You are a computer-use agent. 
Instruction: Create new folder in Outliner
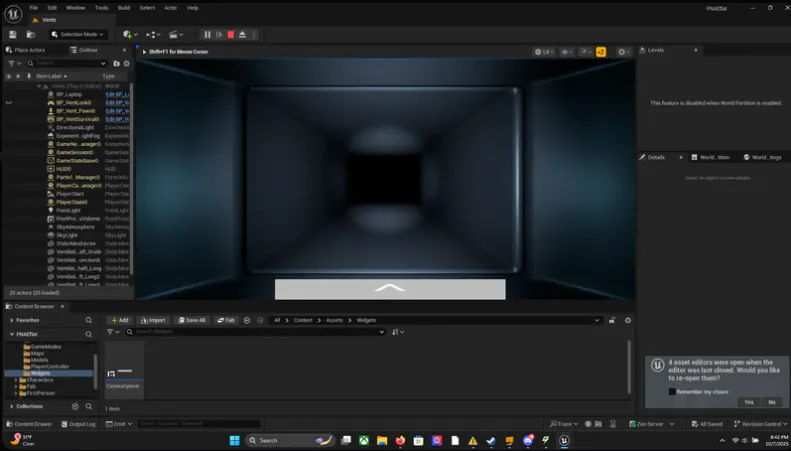point(117,64)
